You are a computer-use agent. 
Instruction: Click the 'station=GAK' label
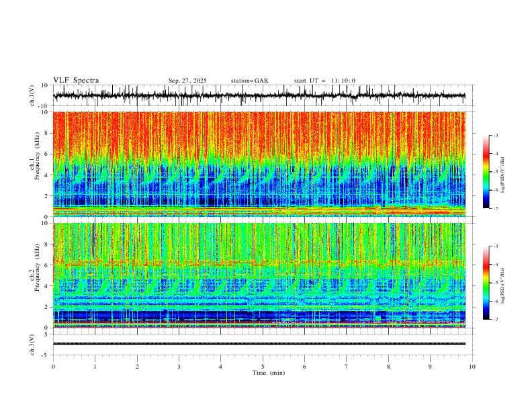(x=249, y=81)
